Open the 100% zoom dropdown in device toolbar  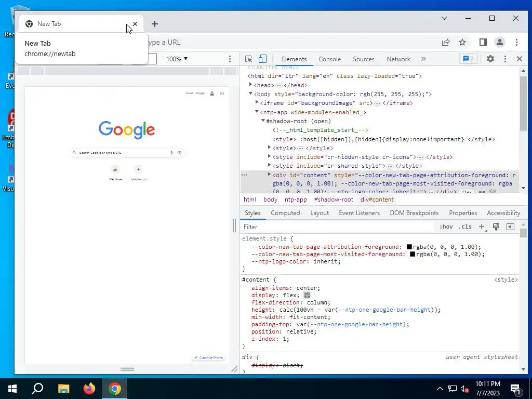pos(177,59)
